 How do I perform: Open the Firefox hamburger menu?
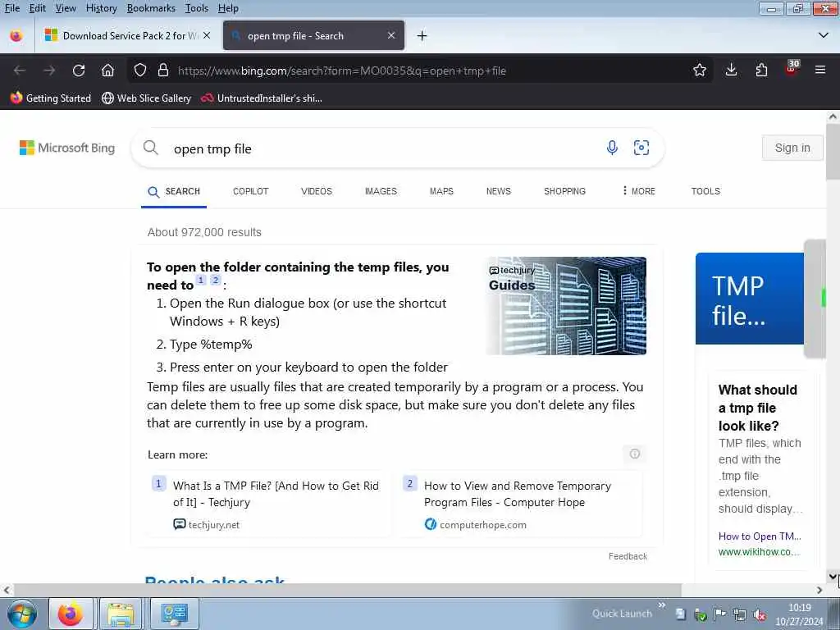pos(820,70)
